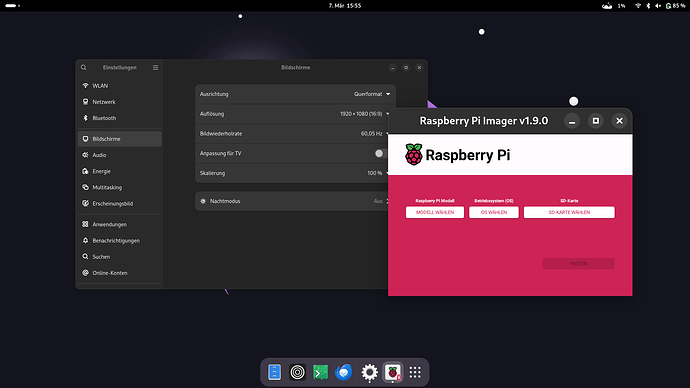This screenshot has height=388, width=690.
Task: Close the Einstellungen settings window
Action: (x=419, y=67)
